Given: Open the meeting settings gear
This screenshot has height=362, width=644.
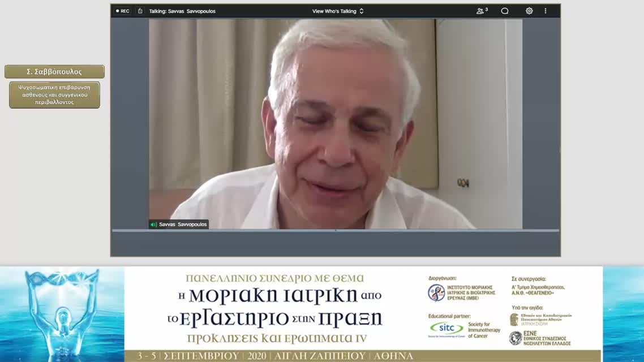Looking at the screenshot, I should click(x=529, y=11).
